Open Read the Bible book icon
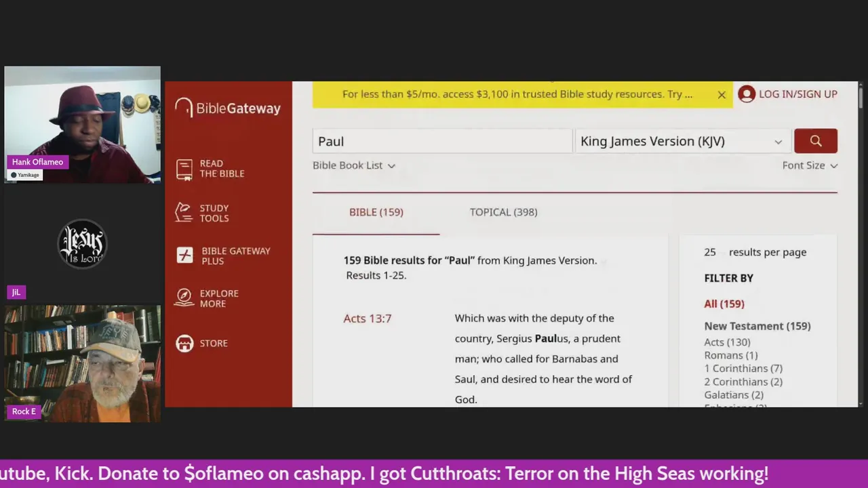This screenshot has height=488, width=868. coord(184,169)
